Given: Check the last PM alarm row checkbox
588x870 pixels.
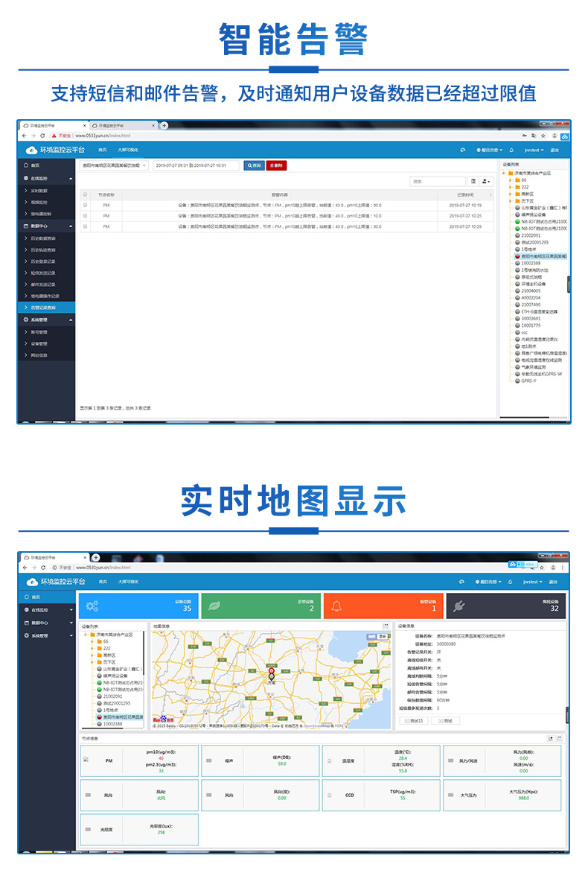Looking at the screenshot, I should coord(85,226).
